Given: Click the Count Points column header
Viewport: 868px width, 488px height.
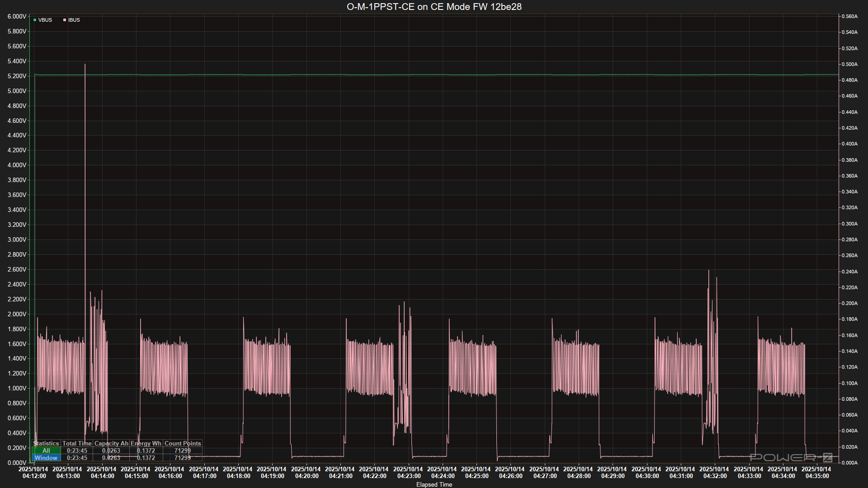Looking at the screenshot, I should 183,443.
